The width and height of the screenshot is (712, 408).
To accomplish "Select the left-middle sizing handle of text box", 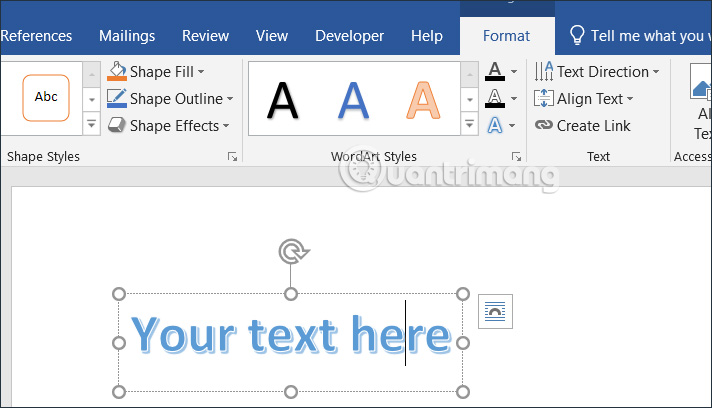I will (119, 343).
